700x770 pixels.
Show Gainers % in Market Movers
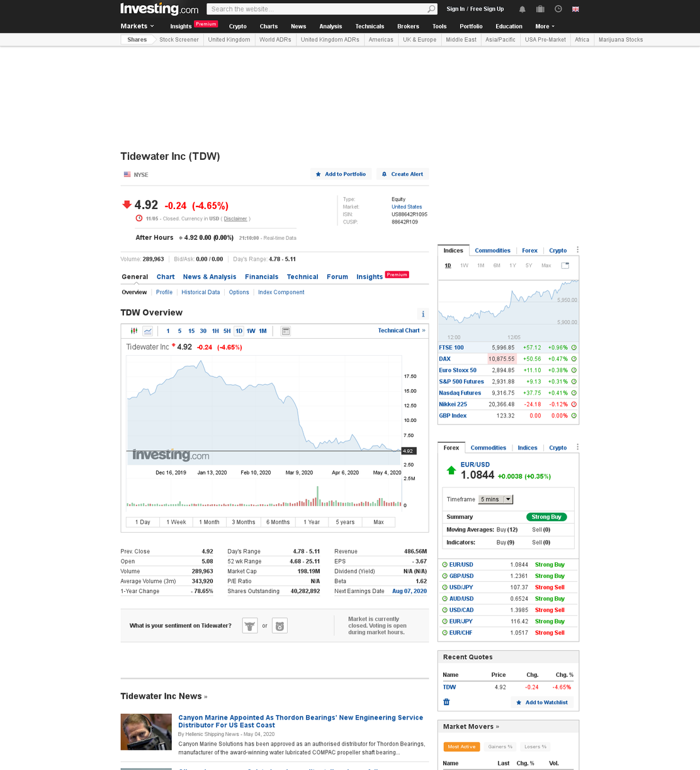[x=500, y=747]
